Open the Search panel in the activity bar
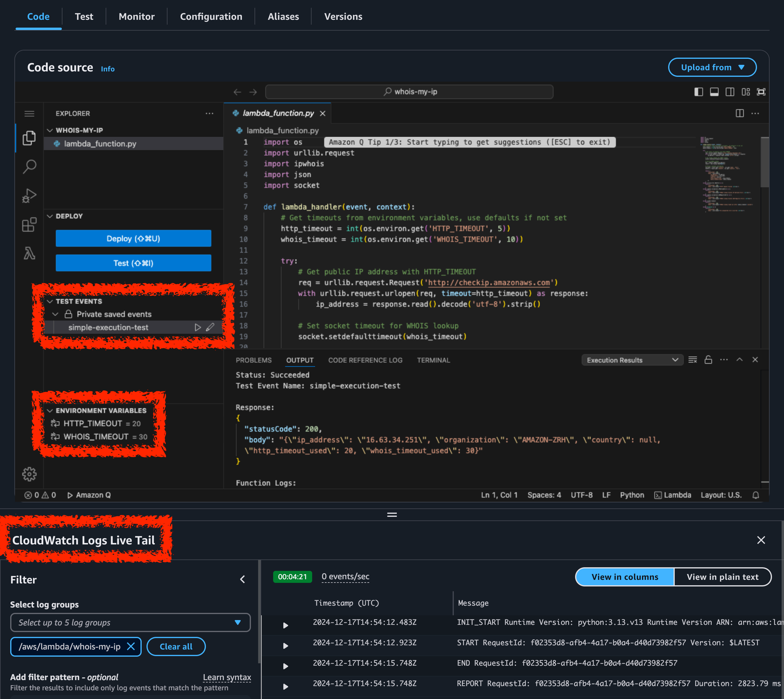Image resolution: width=784 pixels, height=699 pixels. [30, 166]
